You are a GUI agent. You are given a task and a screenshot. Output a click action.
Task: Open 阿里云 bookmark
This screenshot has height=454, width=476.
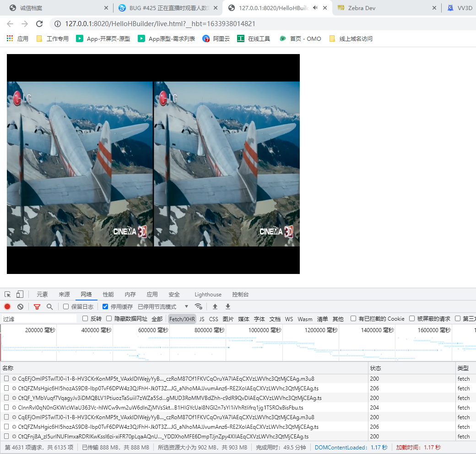click(x=216, y=38)
